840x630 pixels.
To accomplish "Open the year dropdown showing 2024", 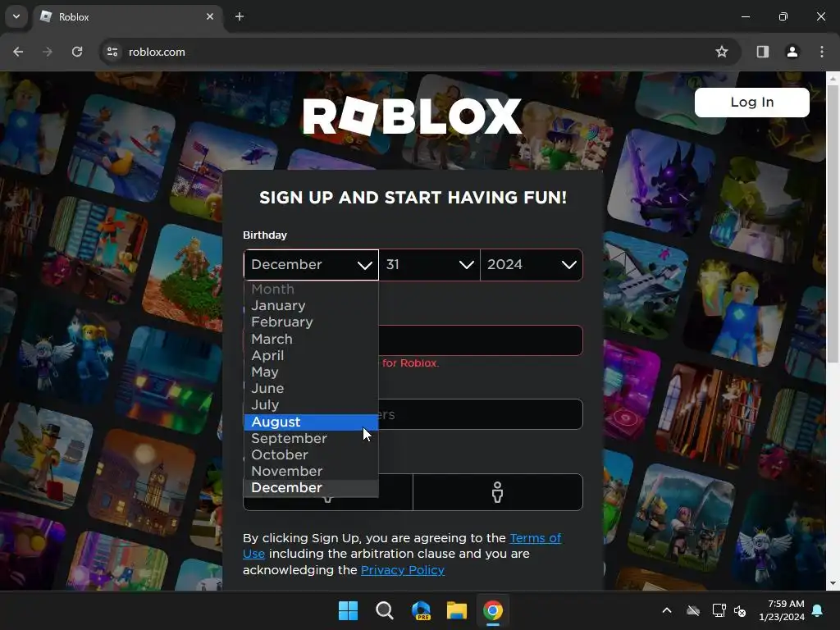I will pyautogui.click(x=532, y=265).
